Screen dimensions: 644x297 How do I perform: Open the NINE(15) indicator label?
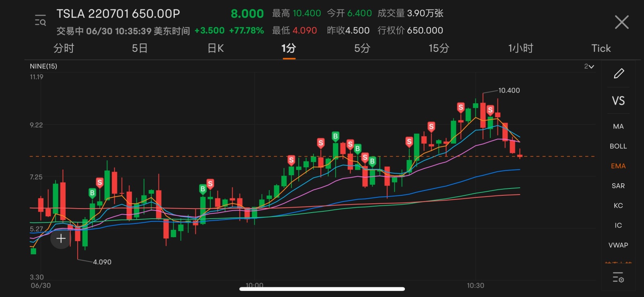[43, 66]
